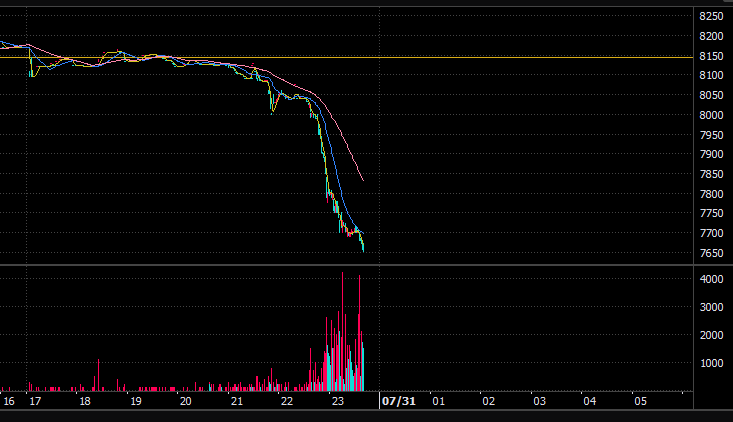Click the 7900 price axis label
Viewport: 733px width, 422px height.
[x=711, y=154]
